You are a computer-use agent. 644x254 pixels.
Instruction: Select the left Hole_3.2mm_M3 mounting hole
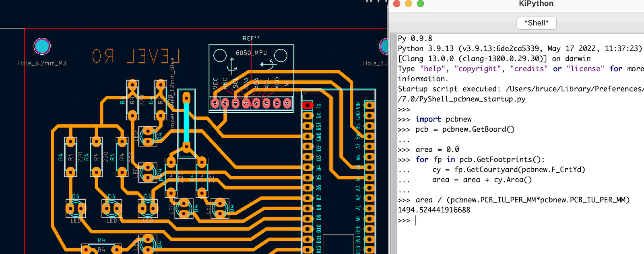pos(42,47)
